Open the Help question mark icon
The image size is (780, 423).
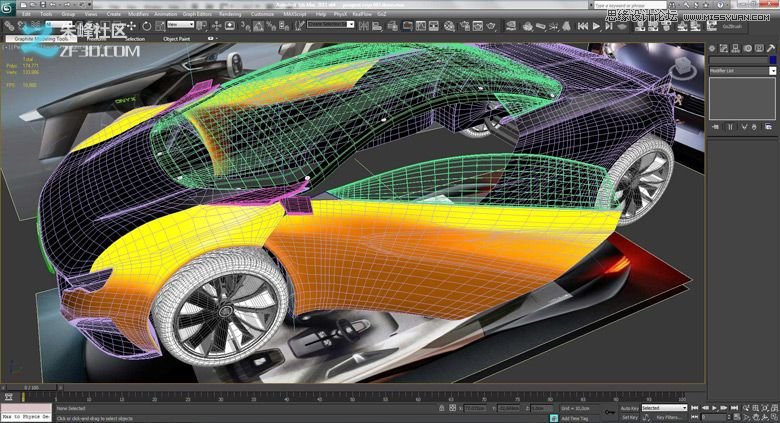(720, 5)
